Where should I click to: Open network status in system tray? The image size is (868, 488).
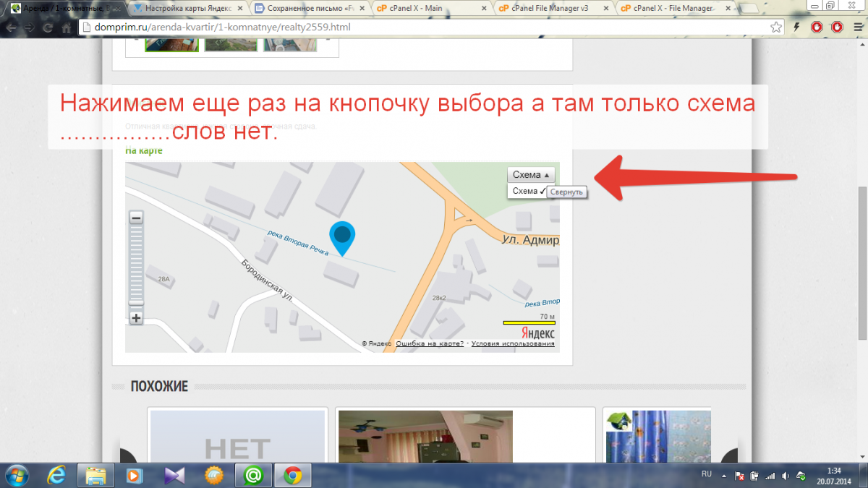[770, 475]
